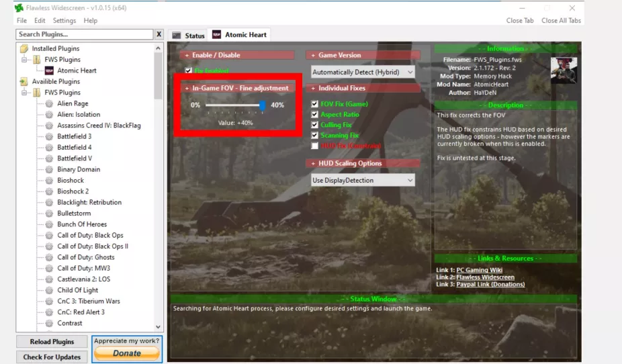Image resolution: width=622 pixels, height=364 pixels.
Task: Select Blacklight: Retribution in plugin list
Action: [89, 202]
